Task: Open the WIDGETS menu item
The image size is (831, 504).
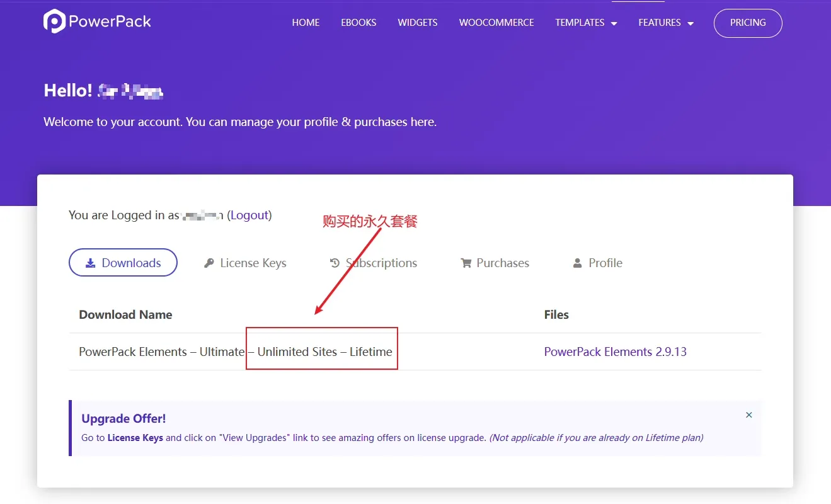Action: tap(418, 23)
